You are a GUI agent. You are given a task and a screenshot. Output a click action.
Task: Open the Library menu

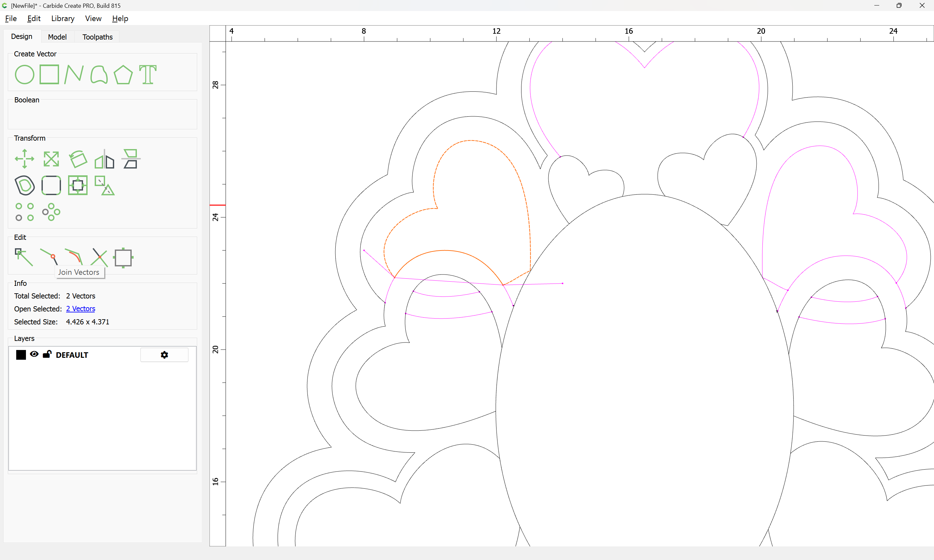click(63, 18)
